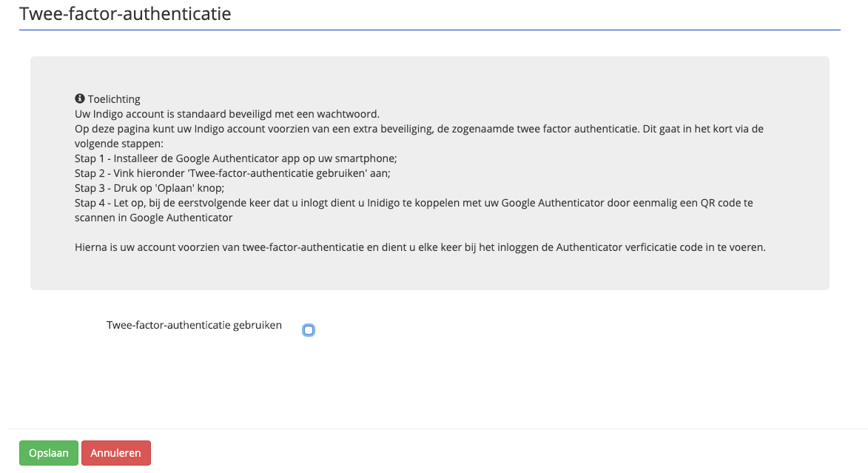
Task: Click the Stap 4 'Let op' QR code line
Action: (x=414, y=203)
